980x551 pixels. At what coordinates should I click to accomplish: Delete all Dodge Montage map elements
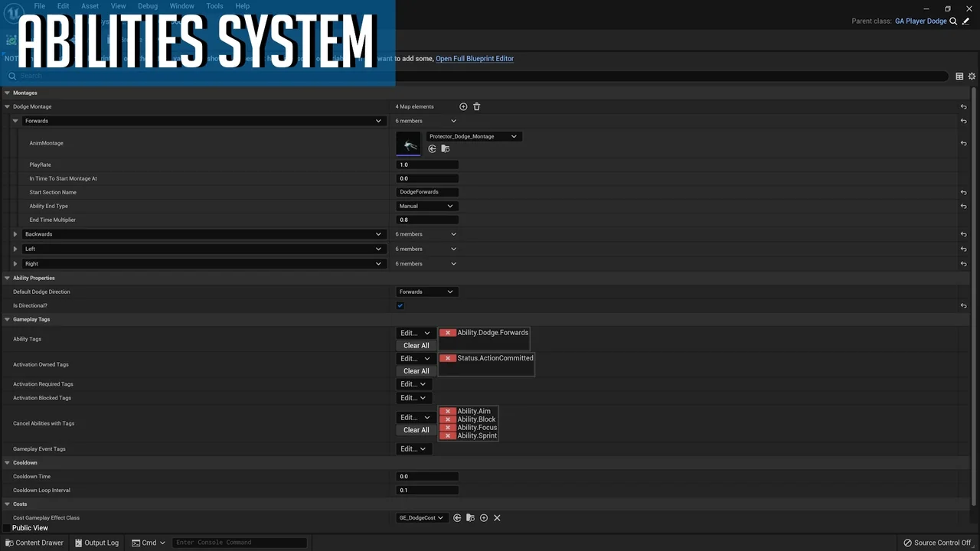tap(476, 106)
